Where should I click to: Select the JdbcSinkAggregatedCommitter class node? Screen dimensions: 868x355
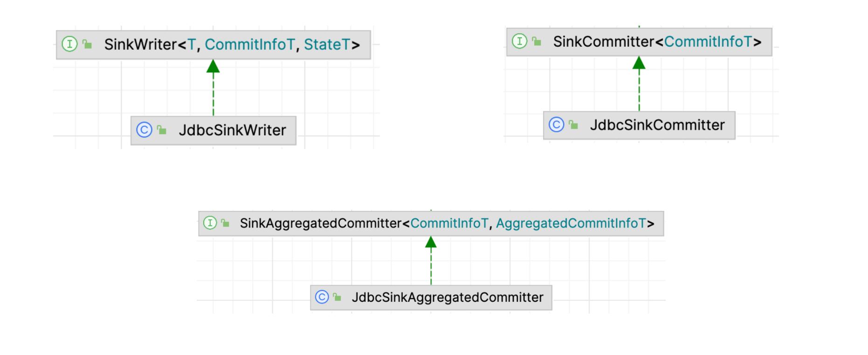coord(447,297)
